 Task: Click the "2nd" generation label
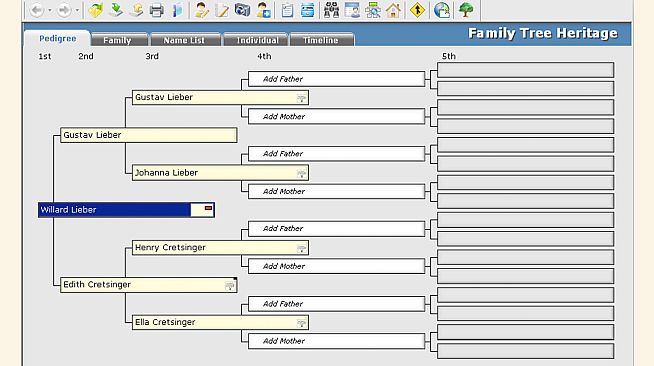click(86, 56)
